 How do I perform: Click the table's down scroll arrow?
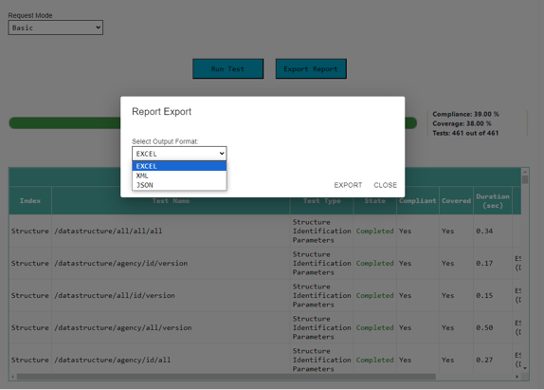tap(525, 368)
